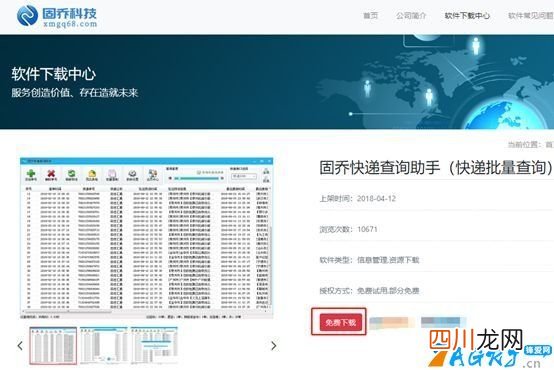554x370 pixels.
Task: Click the 固乔科技 logo
Action: point(57,16)
